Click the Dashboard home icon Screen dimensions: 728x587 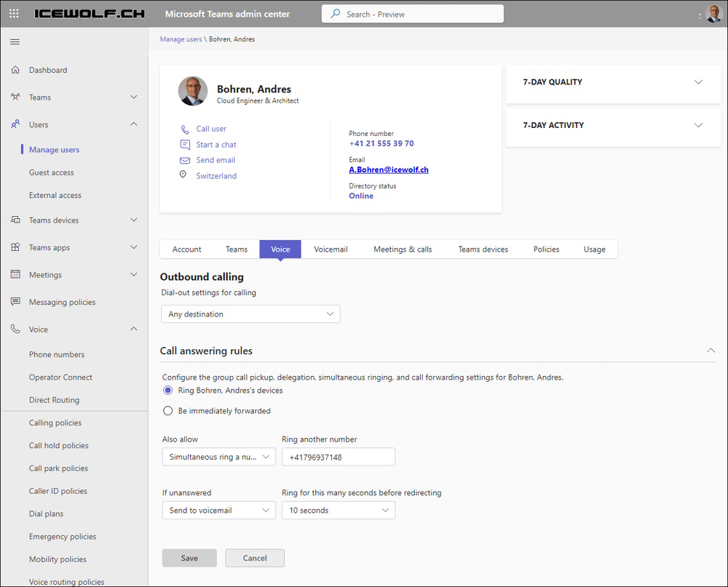15,70
